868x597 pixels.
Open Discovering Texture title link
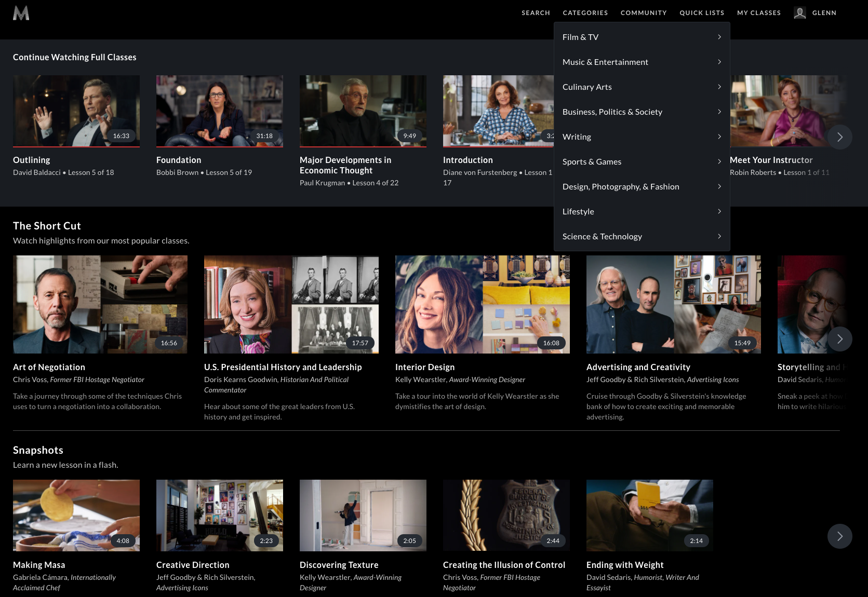(339, 565)
